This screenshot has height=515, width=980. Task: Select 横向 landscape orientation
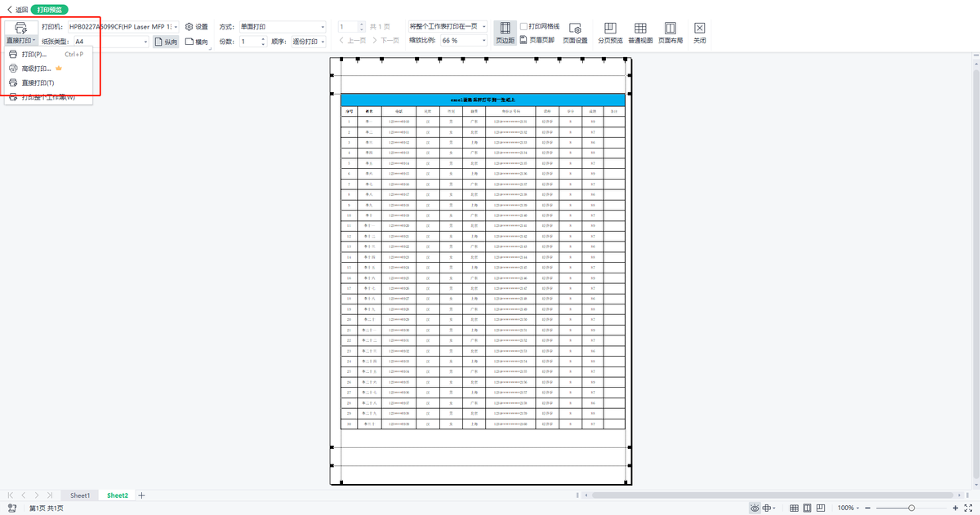coord(197,42)
